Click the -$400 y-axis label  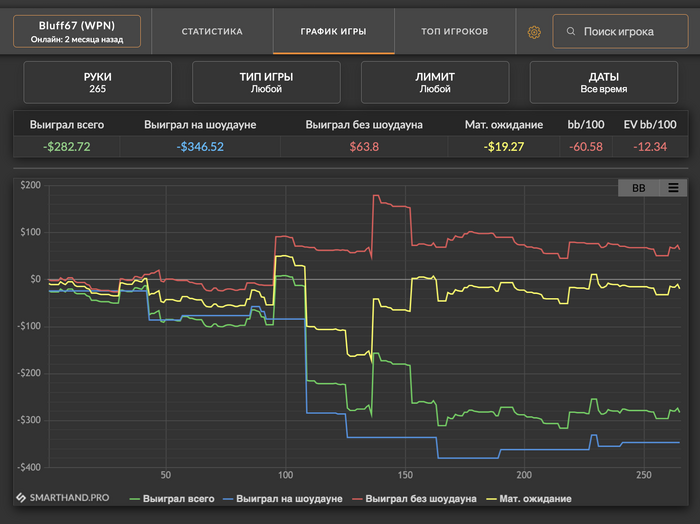29,467
